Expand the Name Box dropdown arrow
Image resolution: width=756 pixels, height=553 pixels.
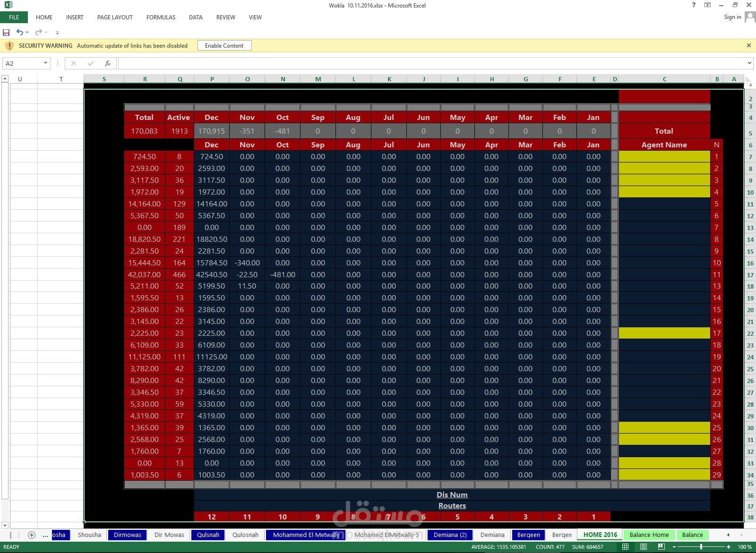pyautogui.click(x=45, y=63)
